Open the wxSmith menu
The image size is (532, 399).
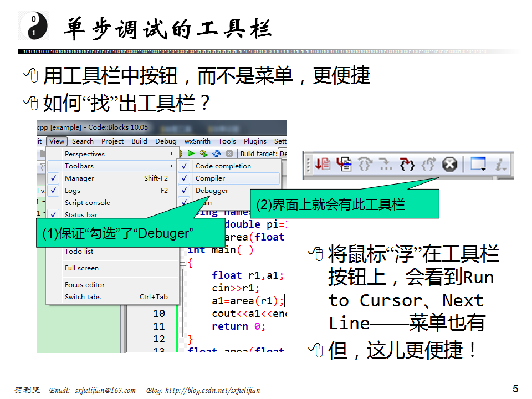(197, 141)
